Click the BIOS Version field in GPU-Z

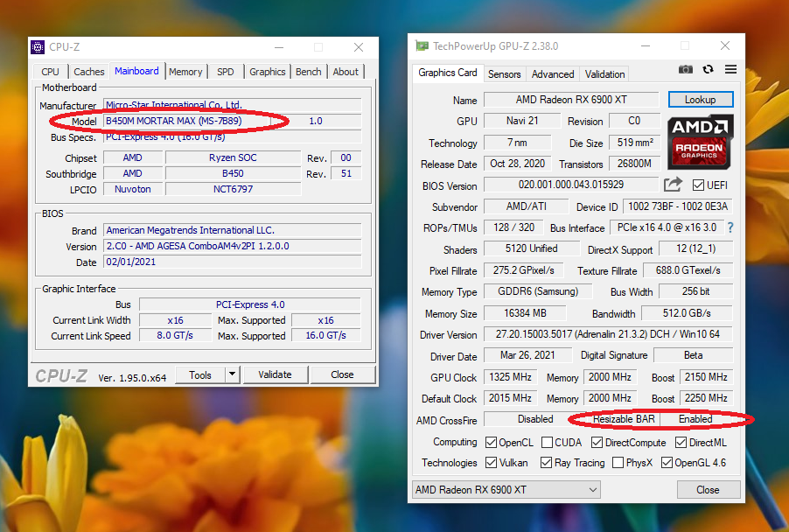click(x=571, y=185)
